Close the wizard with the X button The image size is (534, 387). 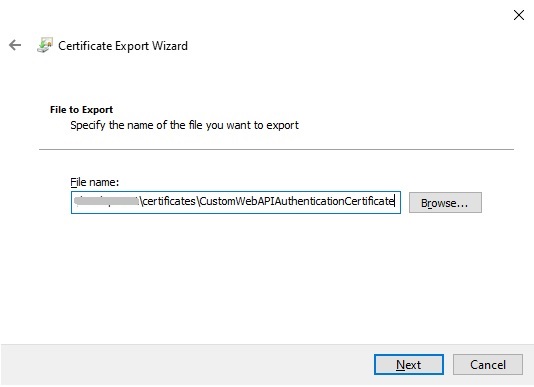(x=519, y=15)
